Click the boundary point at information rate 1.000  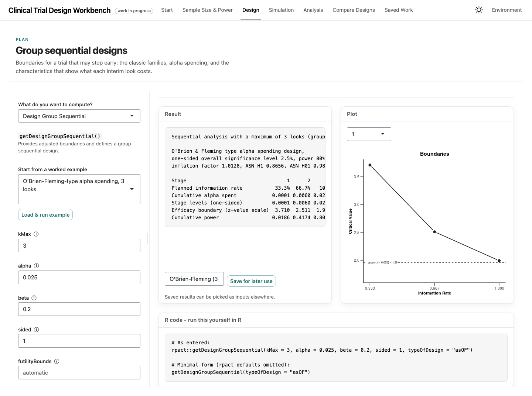pyautogui.click(x=499, y=261)
